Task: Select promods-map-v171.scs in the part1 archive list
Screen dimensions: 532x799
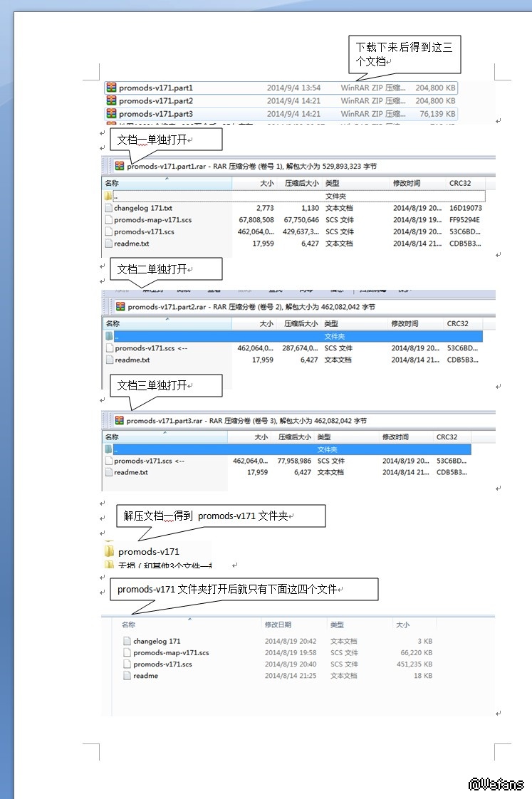Action: click(152, 220)
